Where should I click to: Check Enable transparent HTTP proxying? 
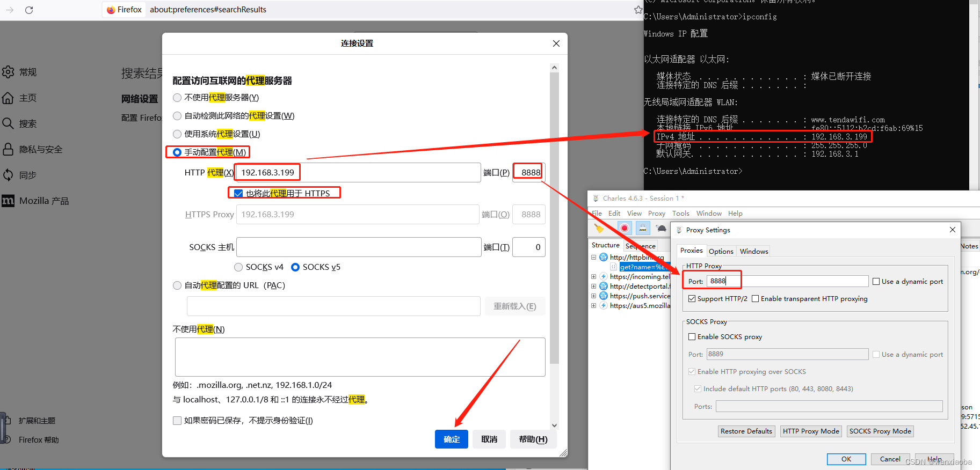(756, 299)
